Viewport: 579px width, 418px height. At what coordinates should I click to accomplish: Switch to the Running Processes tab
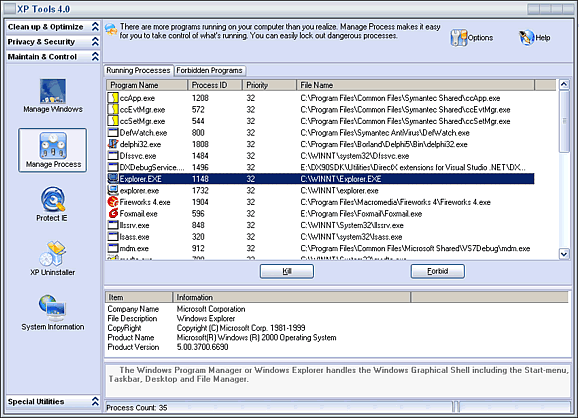[138, 70]
